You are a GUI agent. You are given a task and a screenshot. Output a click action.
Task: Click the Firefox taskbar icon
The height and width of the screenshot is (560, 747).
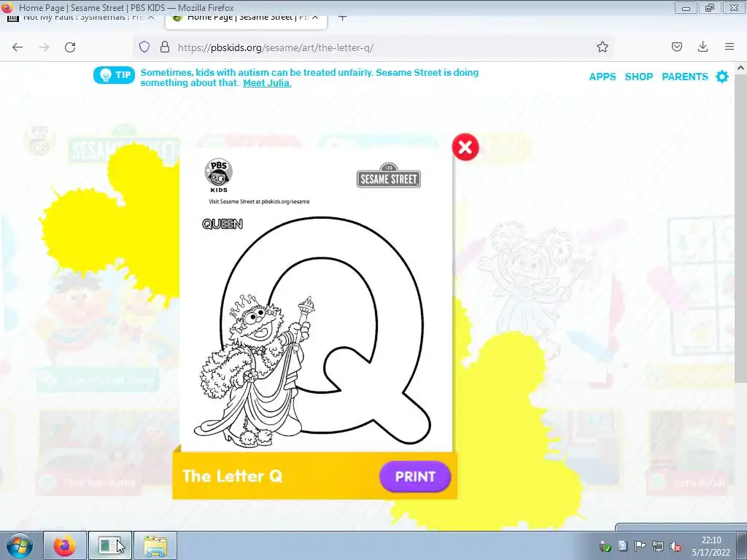coord(64,545)
